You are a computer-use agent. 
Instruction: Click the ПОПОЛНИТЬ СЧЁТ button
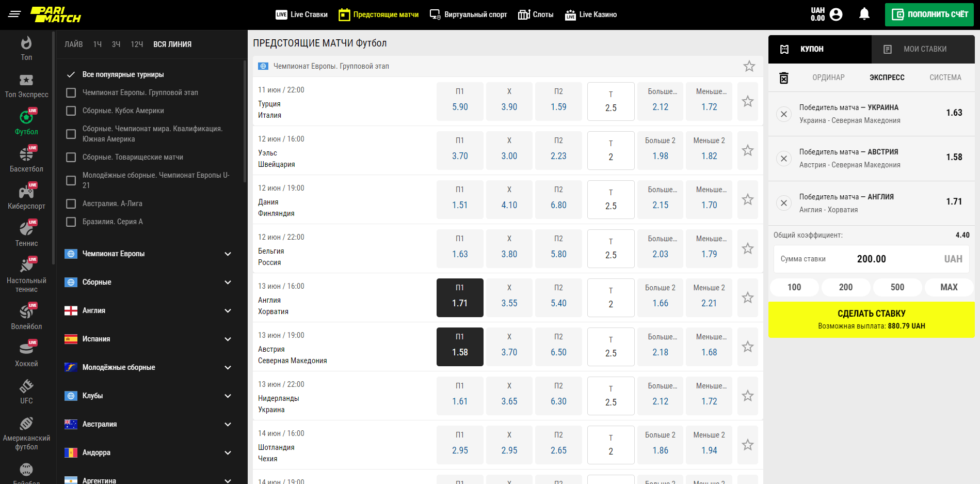pos(929,14)
